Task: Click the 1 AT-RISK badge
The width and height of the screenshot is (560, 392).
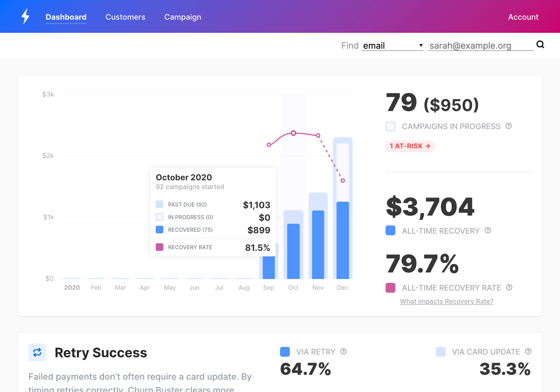Action: (x=410, y=146)
